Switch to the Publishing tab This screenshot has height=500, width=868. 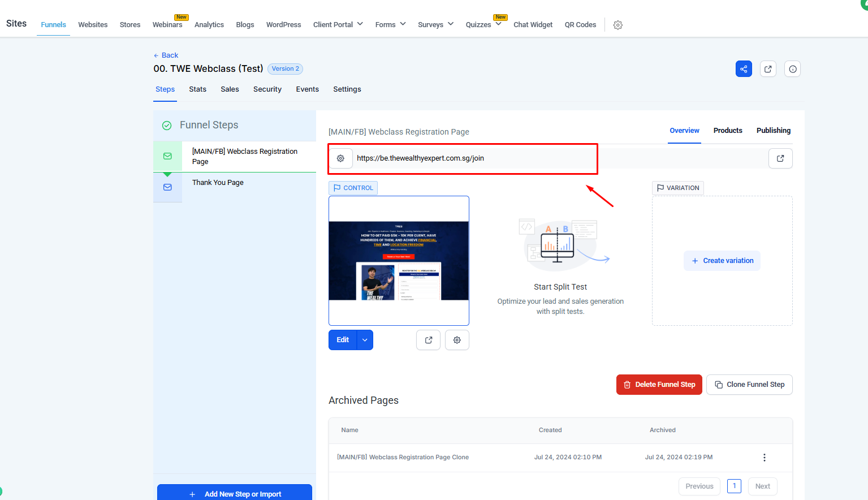(773, 131)
